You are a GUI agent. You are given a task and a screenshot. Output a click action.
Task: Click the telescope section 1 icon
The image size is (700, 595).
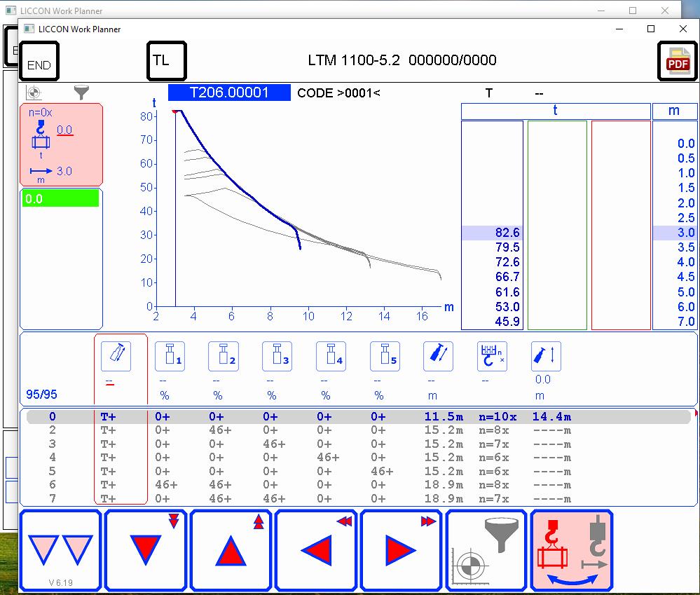tap(170, 356)
